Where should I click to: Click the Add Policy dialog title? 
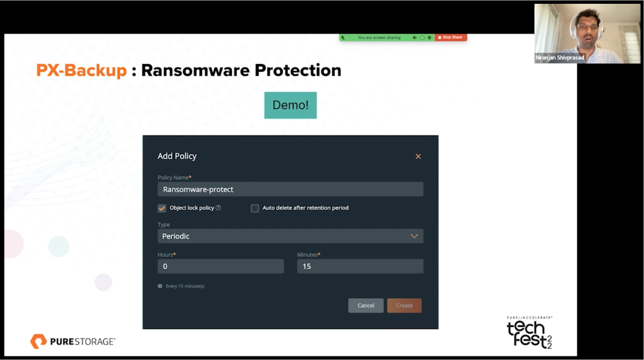click(x=177, y=156)
